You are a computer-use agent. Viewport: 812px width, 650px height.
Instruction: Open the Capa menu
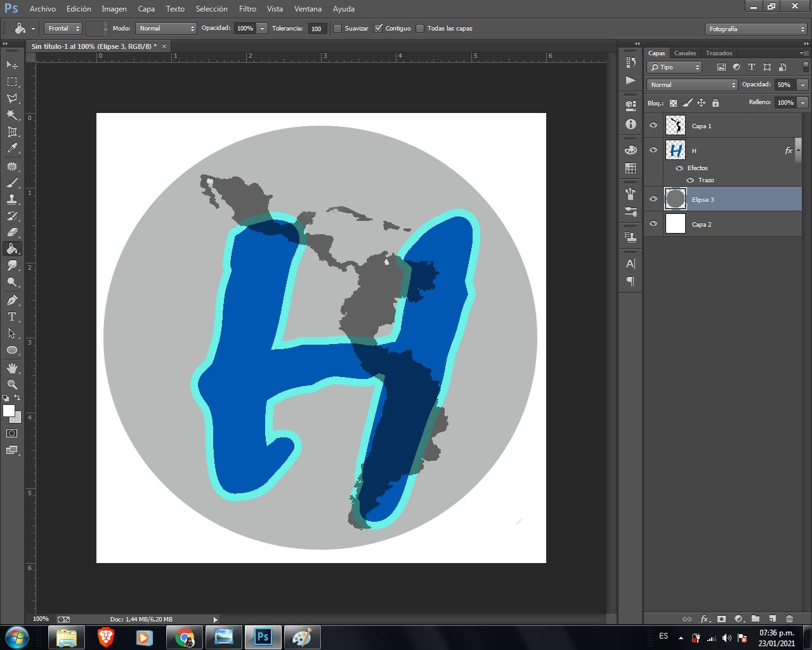[147, 9]
